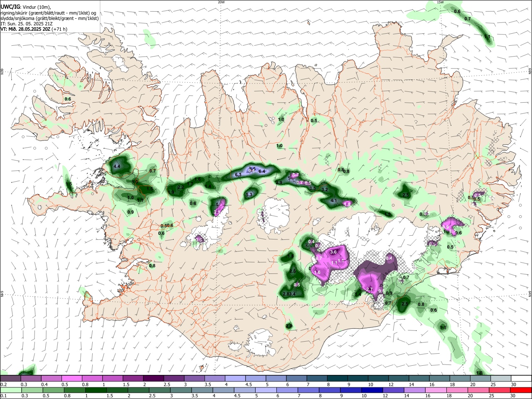Click the bright red rain swatch above 30
The width and height of the screenshot is (532, 399).
pos(521,390)
